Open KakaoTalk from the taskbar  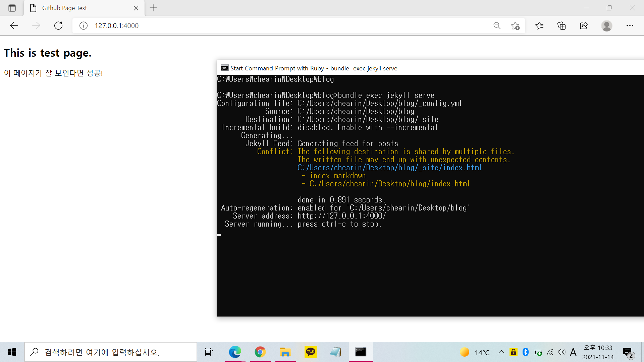tap(310, 352)
